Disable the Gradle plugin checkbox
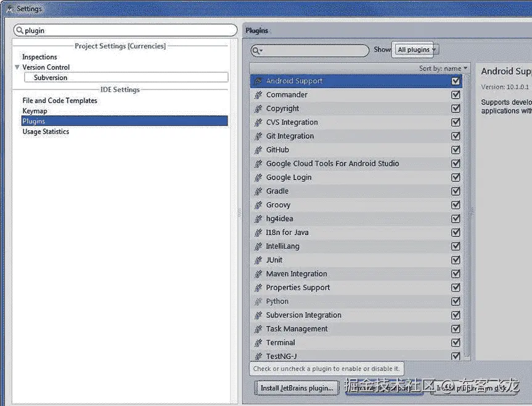This screenshot has height=406, width=532. click(x=456, y=191)
